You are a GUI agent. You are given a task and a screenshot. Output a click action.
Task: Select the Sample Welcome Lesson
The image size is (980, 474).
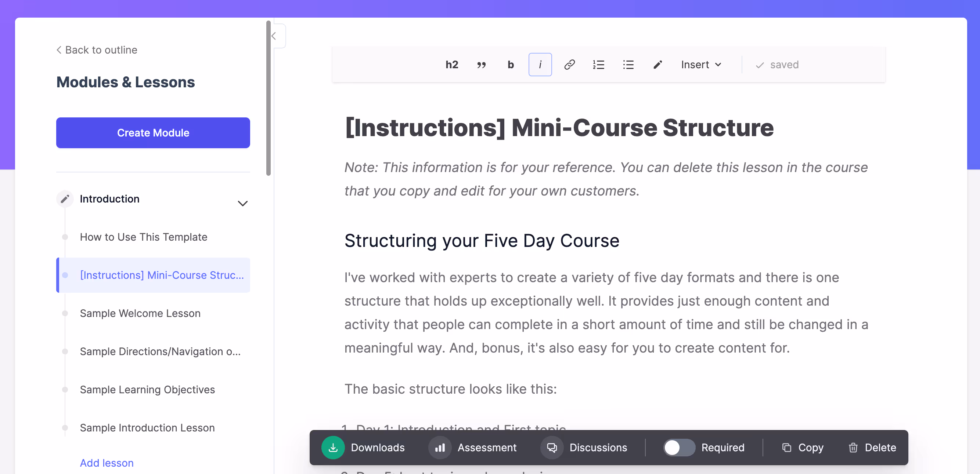140,313
